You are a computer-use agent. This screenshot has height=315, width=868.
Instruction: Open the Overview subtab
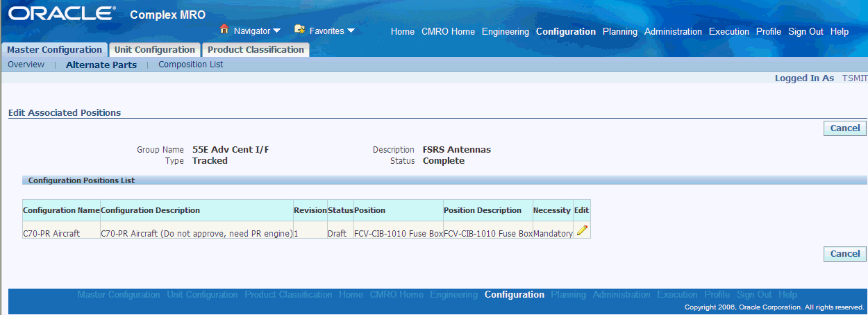26,65
